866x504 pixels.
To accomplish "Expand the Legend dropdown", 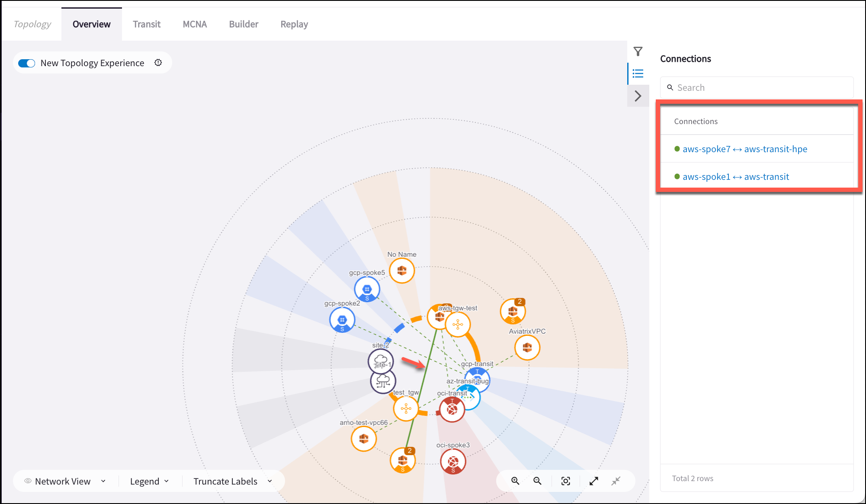I will pos(149,481).
